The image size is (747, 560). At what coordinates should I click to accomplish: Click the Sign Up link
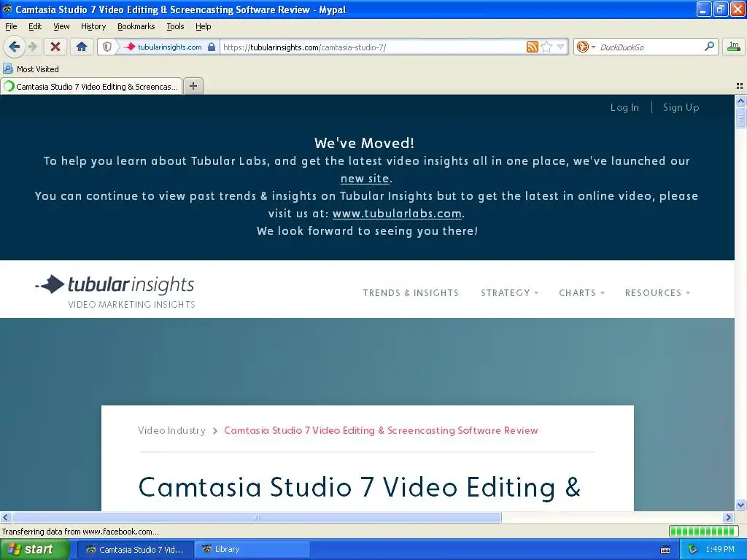(681, 107)
